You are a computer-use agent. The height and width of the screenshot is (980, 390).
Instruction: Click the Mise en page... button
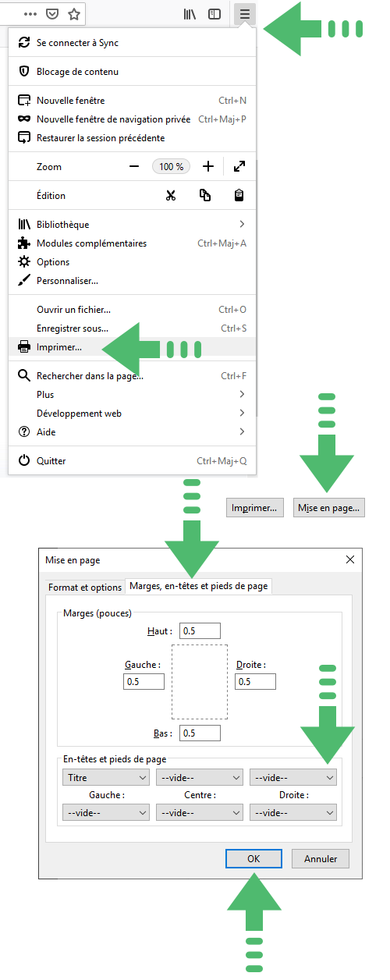pos(328,508)
